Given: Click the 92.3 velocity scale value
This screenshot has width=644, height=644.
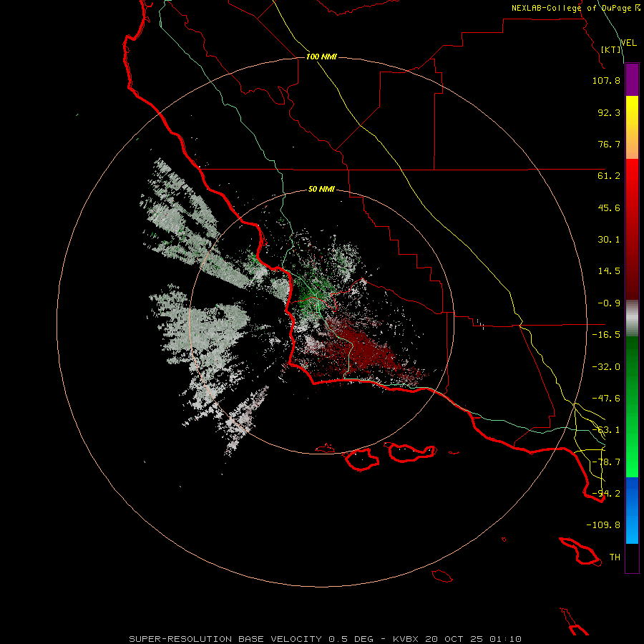Looking at the screenshot, I should point(609,112).
